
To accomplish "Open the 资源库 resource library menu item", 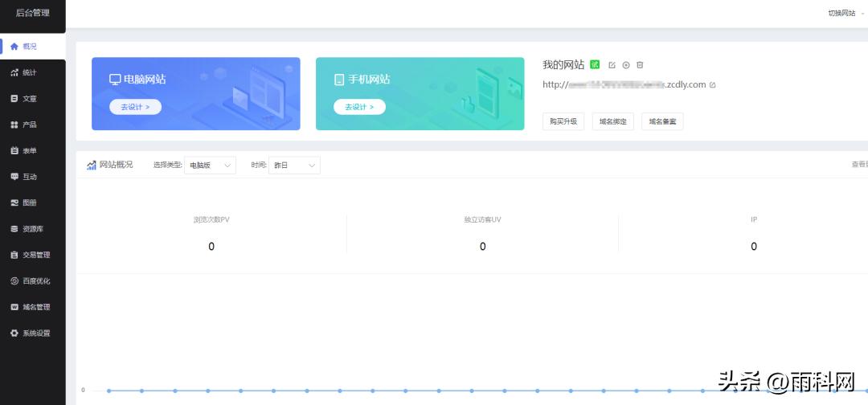I will [33, 228].
